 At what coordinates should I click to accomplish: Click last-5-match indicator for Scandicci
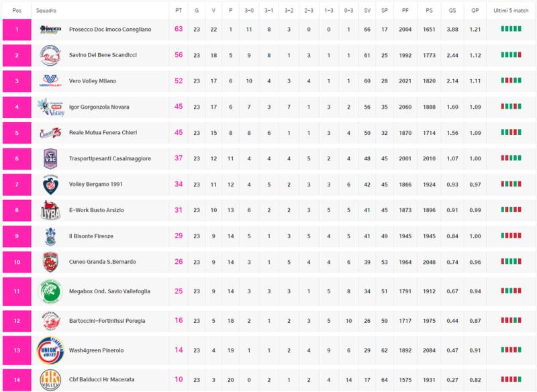point(511,55)
